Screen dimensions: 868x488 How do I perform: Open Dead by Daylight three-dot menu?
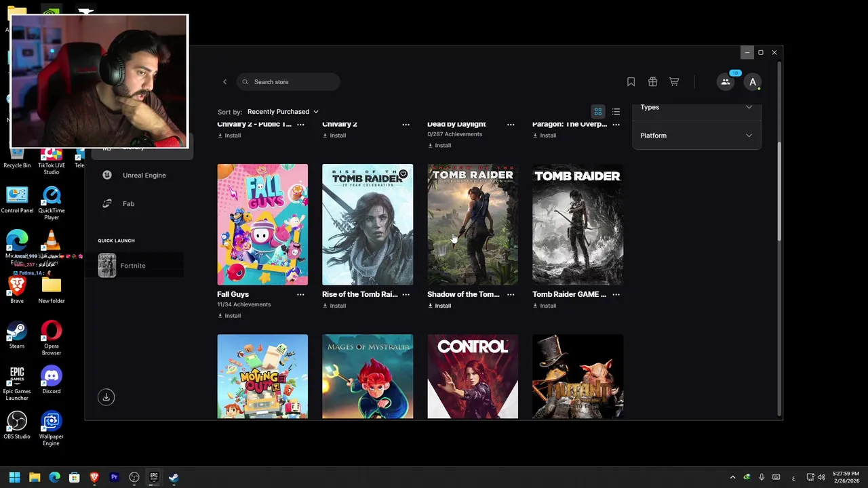click(x=511, y=125)
